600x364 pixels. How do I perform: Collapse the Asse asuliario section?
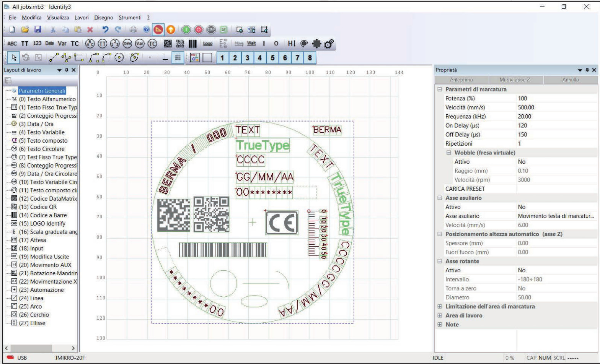[x=440, y=198]
